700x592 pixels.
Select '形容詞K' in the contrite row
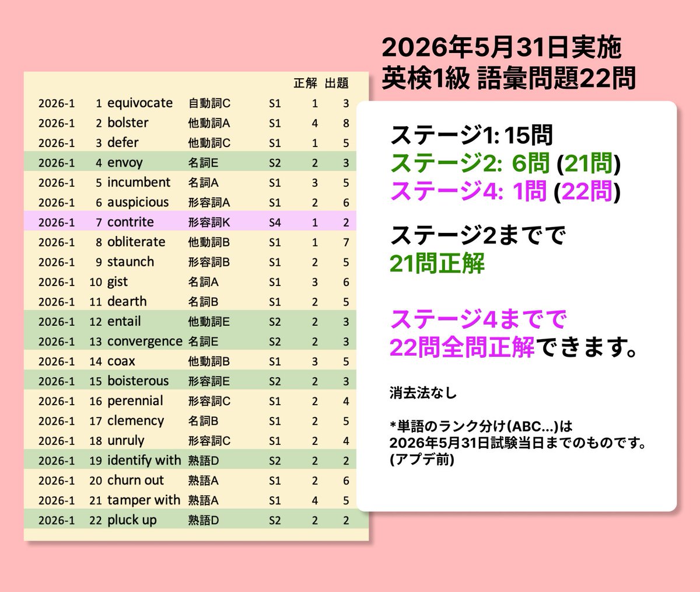(209, 222)
